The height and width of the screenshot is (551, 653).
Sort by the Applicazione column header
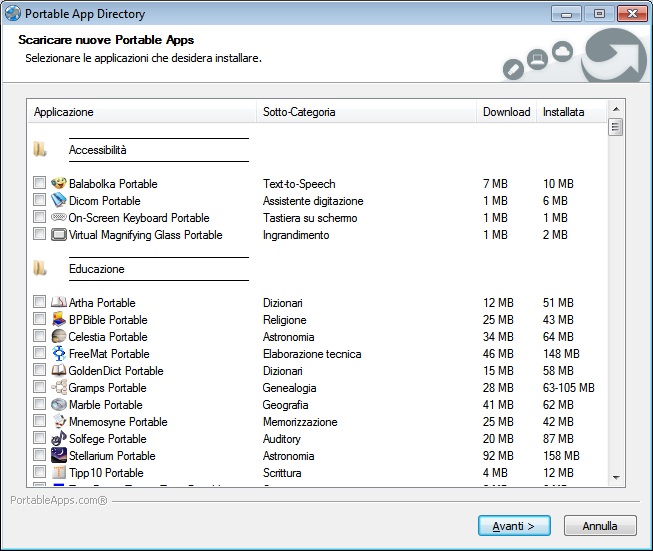tap(142, 112)
